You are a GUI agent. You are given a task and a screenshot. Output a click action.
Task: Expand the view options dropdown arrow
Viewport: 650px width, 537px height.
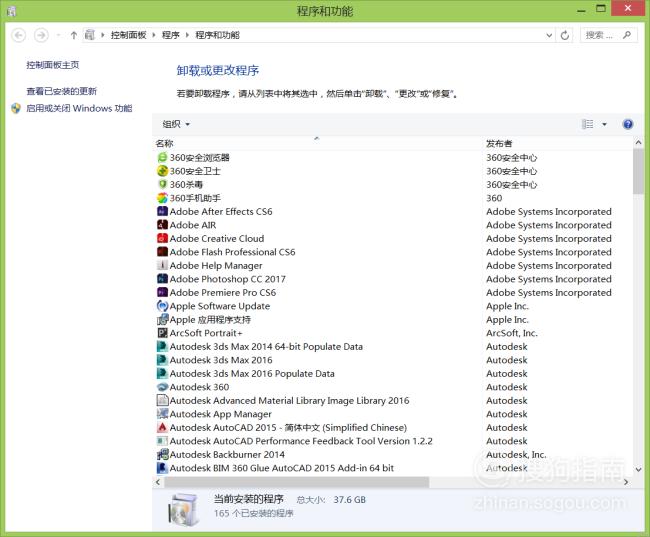coord(604,124)
